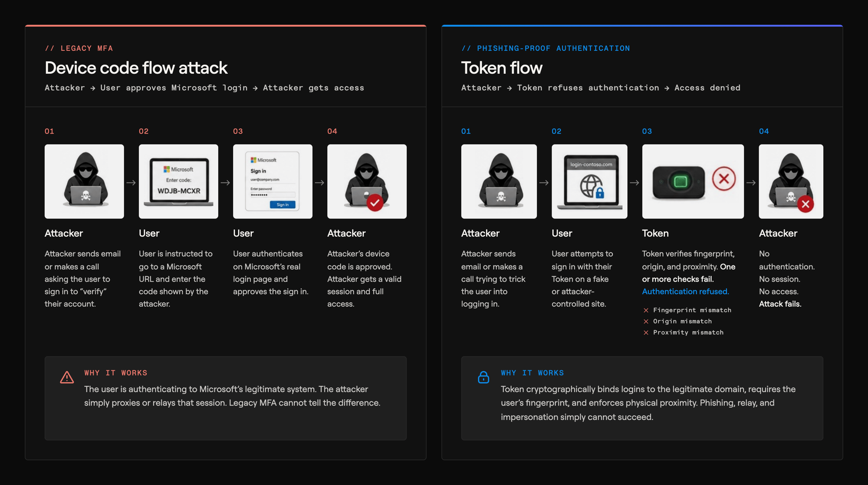Open the hooded attacker image in Device code step 01
The height and width of the screenshot is (485, 868).
[x=84, y=181]
